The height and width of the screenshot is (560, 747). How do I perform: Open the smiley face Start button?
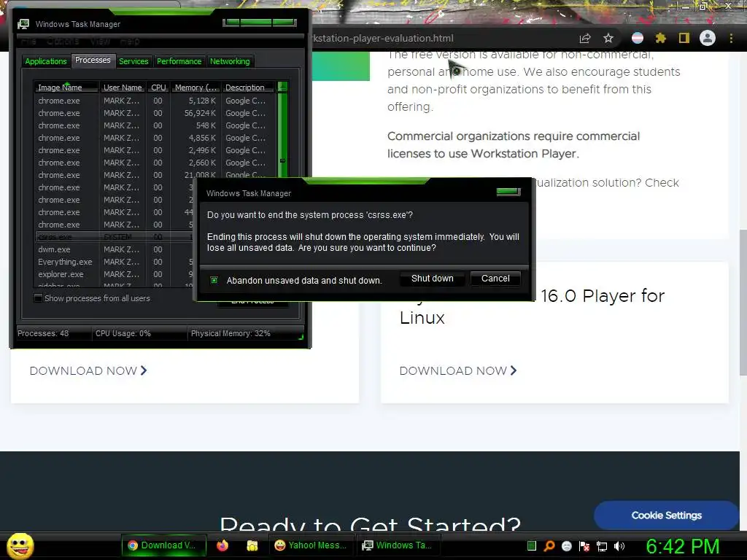coord(20,545)
